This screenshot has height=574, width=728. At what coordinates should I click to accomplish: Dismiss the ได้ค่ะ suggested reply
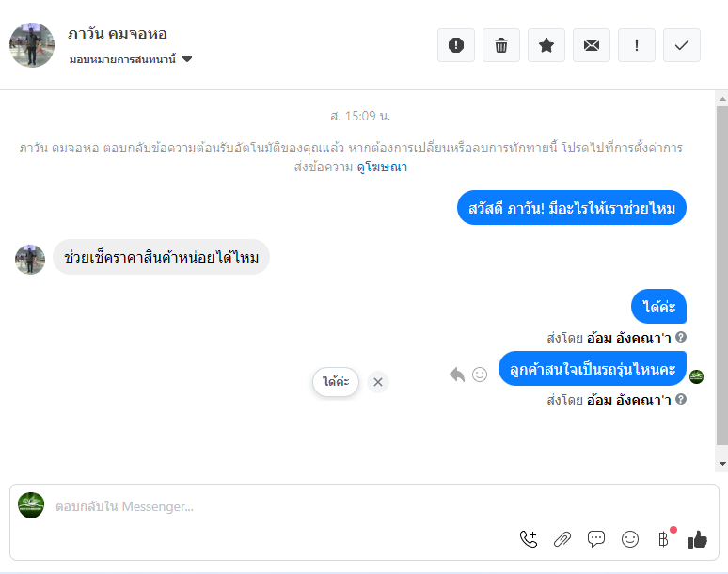(x=378, y=381)
